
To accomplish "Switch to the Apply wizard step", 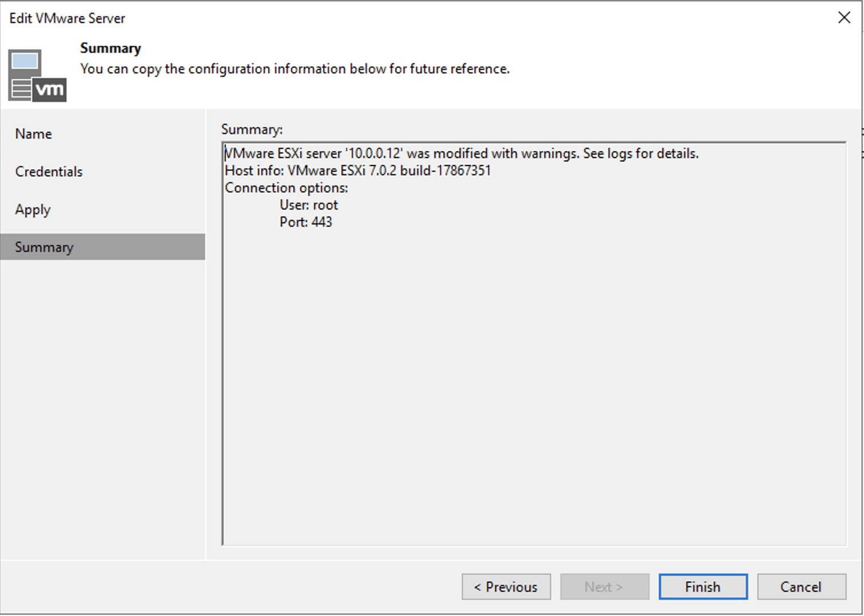I will click(103, 210).
